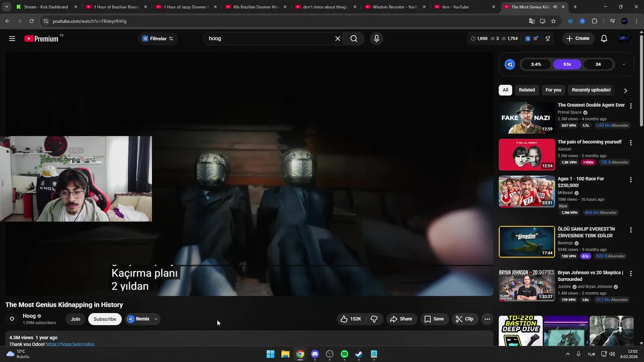
Task: Open Spotify from the taskbar
Action: coord(344,354)
